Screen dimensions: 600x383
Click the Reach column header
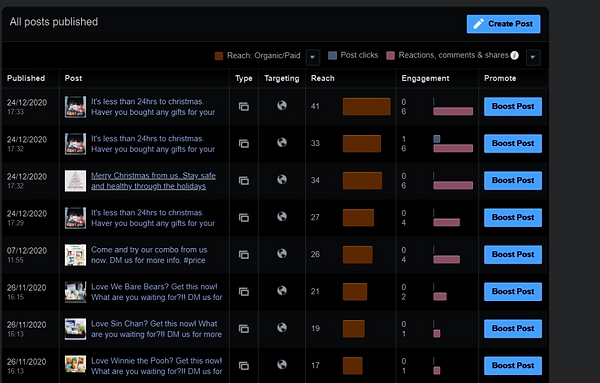[x=323, y=78]
